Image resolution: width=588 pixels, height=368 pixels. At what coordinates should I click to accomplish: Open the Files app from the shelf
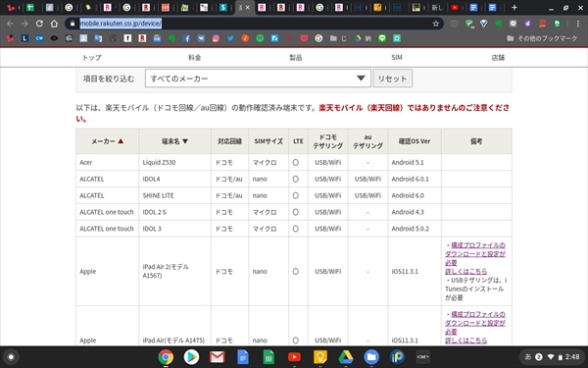coord(371,357)
